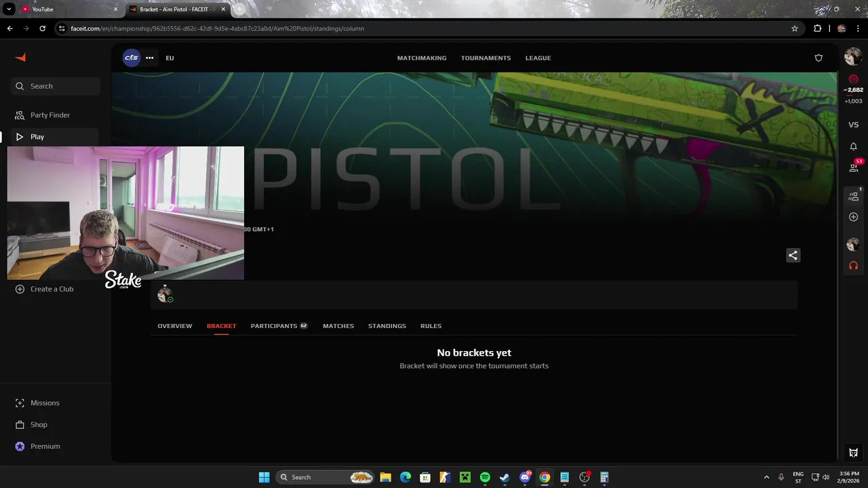Open the Tournaments menu

coord(486,58)
